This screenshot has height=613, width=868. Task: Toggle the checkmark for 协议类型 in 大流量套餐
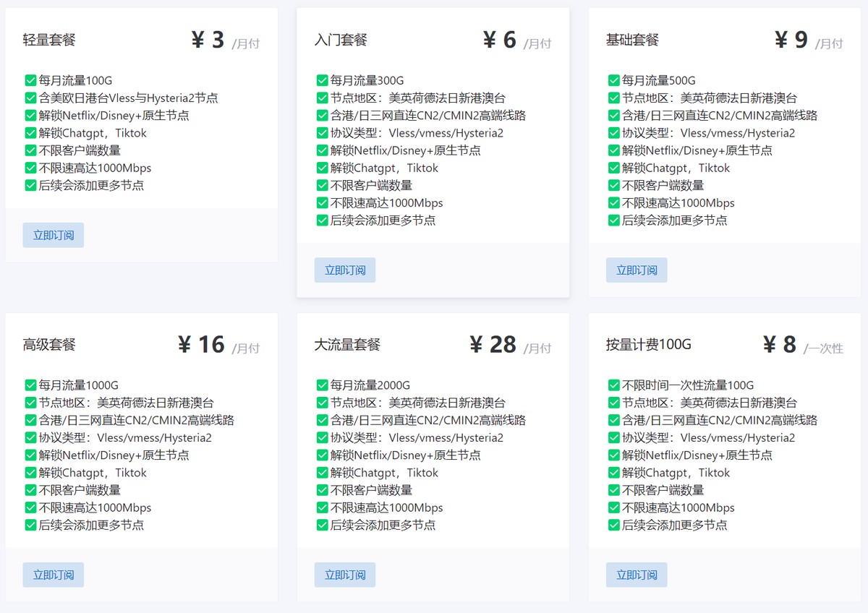click(322, 437)
